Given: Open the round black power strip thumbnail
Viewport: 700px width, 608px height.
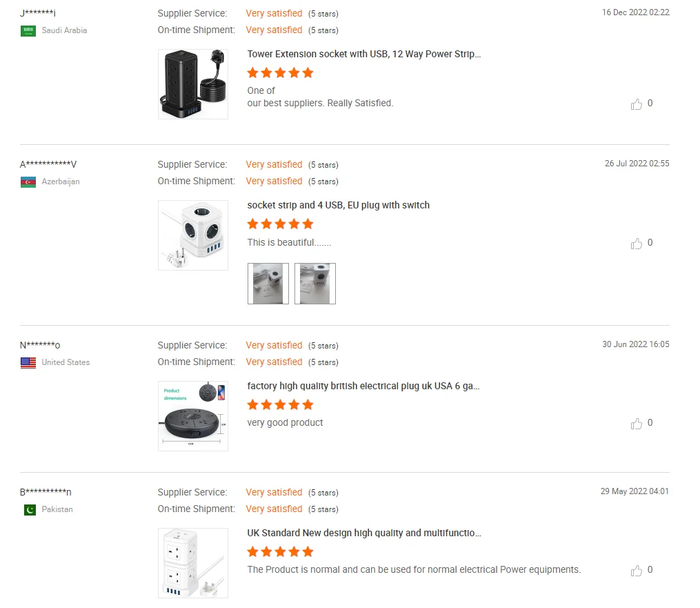Looking at the screenshot, I should 193,416.
